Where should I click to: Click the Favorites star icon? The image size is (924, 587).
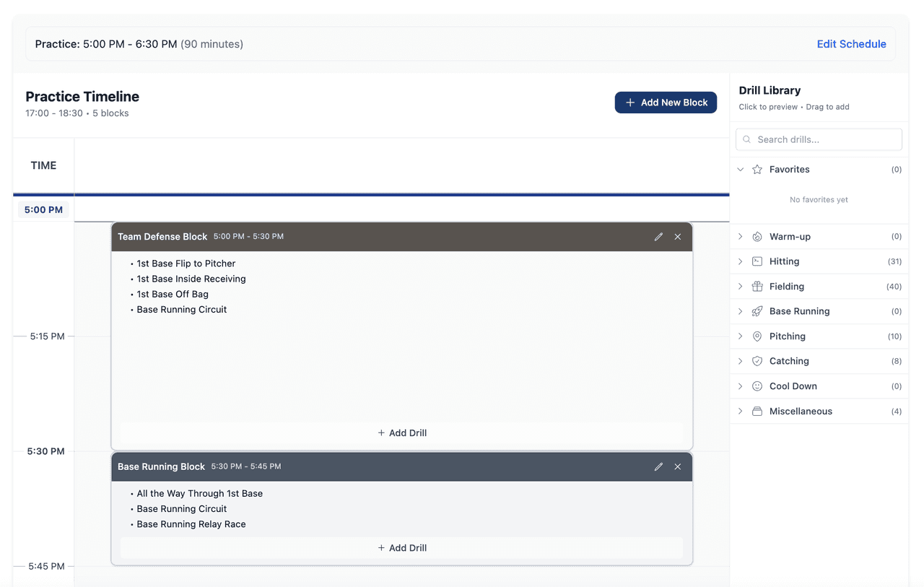[x=757, y=169]
